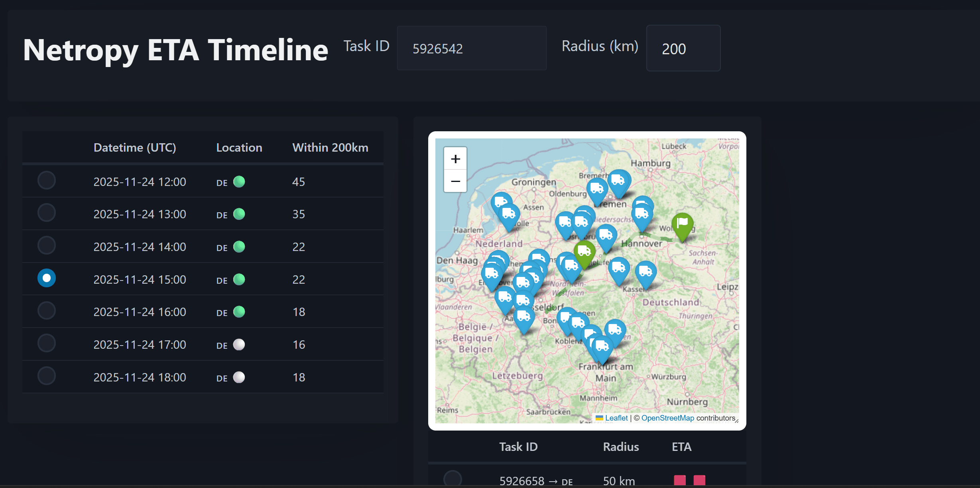Screen dimensions: 980x488
Task: Zoom in on the map
Action: click(x=455, y=159)
